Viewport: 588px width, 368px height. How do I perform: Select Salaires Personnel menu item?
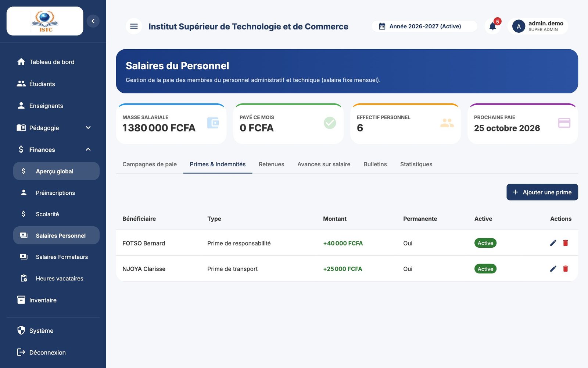56,236
